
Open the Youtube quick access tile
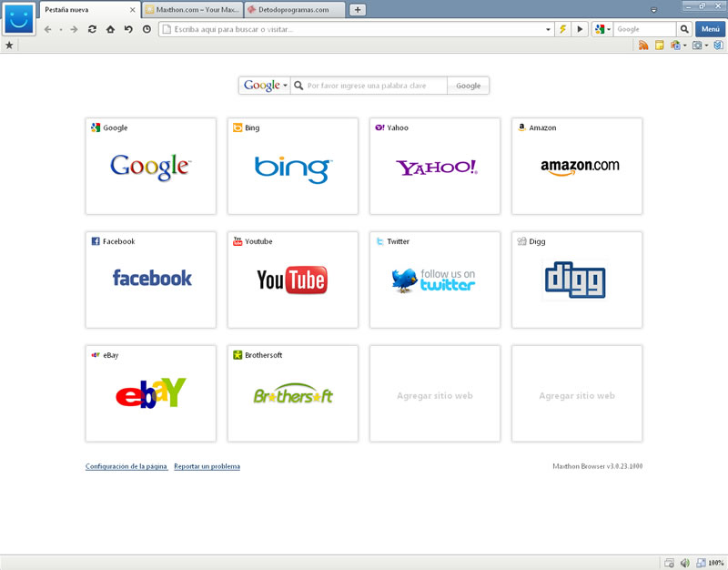[293, 280]
